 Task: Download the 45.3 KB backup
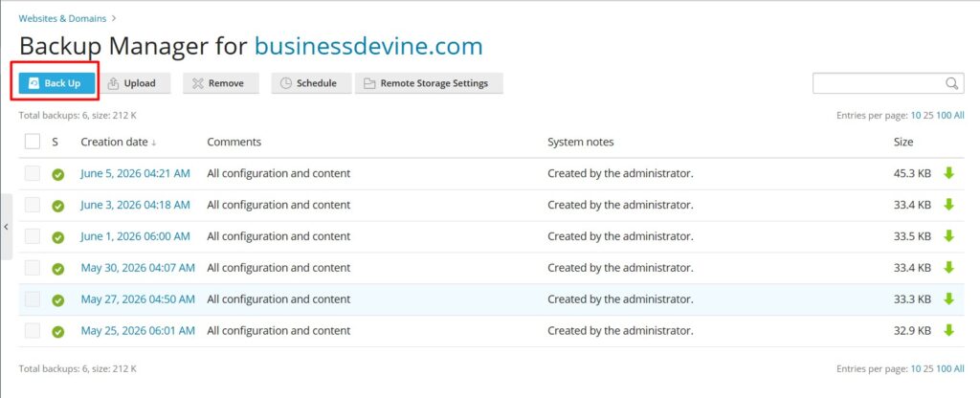[948, 173]
